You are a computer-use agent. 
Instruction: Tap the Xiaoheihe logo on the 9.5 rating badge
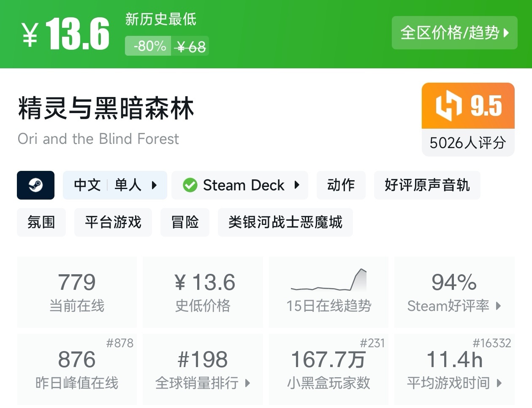[449, 106]
